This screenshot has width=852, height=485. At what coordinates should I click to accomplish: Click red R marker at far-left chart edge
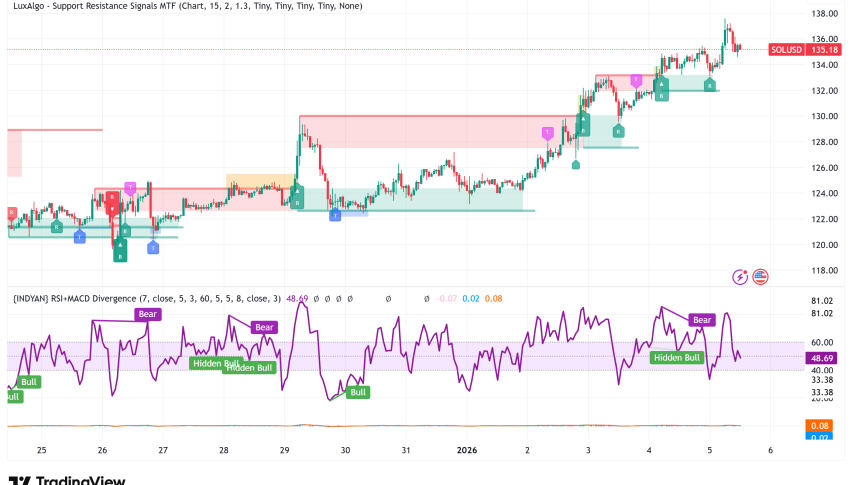[11, 213]
